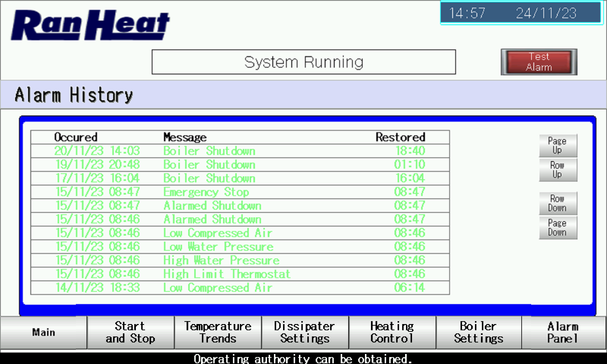Viewport: 607px width, 364px height.
Task: Select the Alarm Panel tab
Action: click(563, 332)
